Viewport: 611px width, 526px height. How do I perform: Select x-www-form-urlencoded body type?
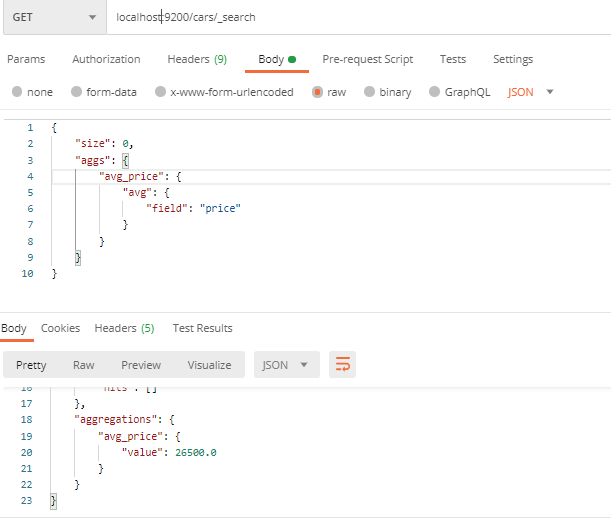pyautogui.click(x=224, y=92)
